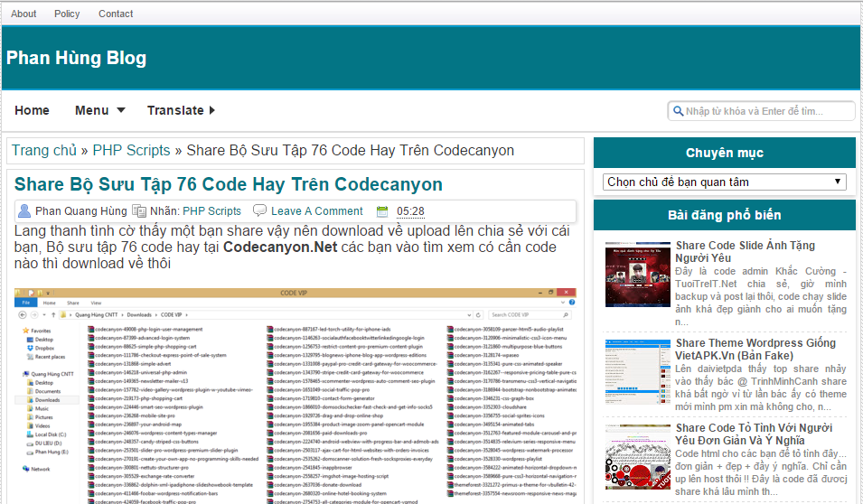Open the Share Code Slide Ảnh Tặng Người Yêu post link
Viewport: 863px width, 504px height.
coord(746,251)
